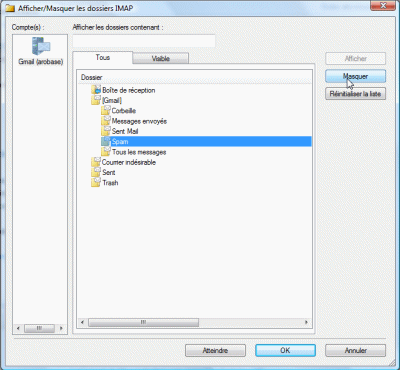
Task: Click folder list scroll left arrow
Action: 83,322
